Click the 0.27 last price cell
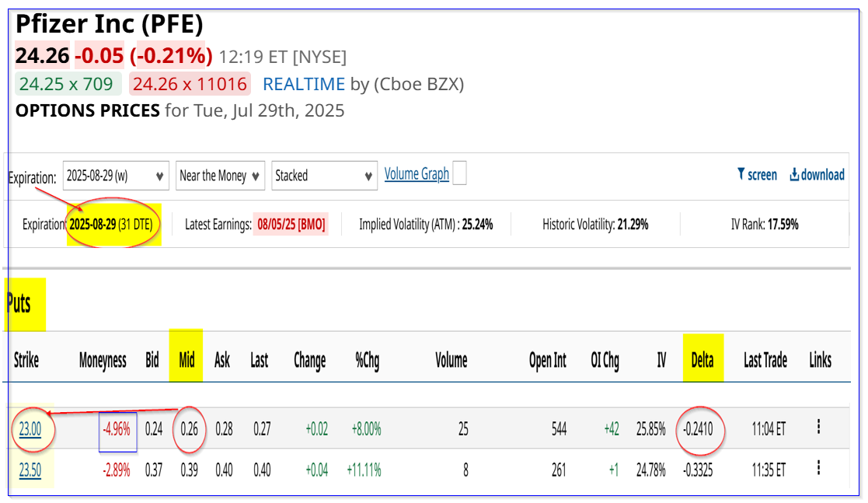The width and height of the screenshot is (868, 503). 262,429
